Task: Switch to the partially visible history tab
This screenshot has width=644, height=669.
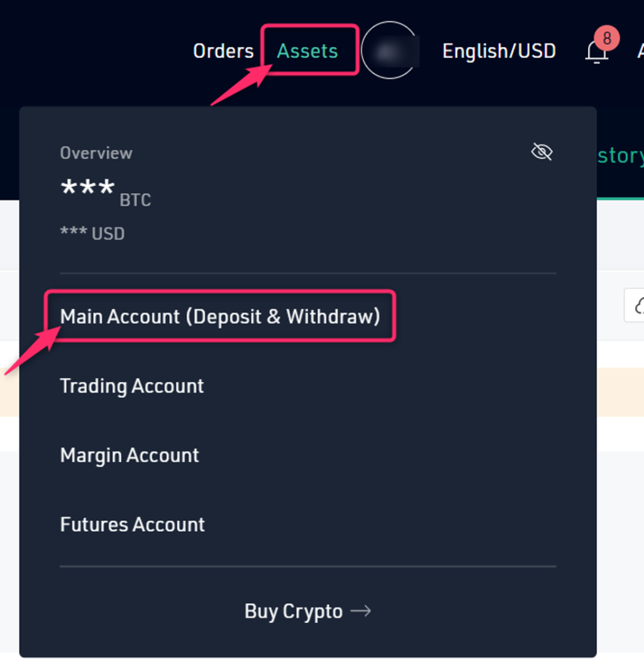Action: tap(621, 155)
